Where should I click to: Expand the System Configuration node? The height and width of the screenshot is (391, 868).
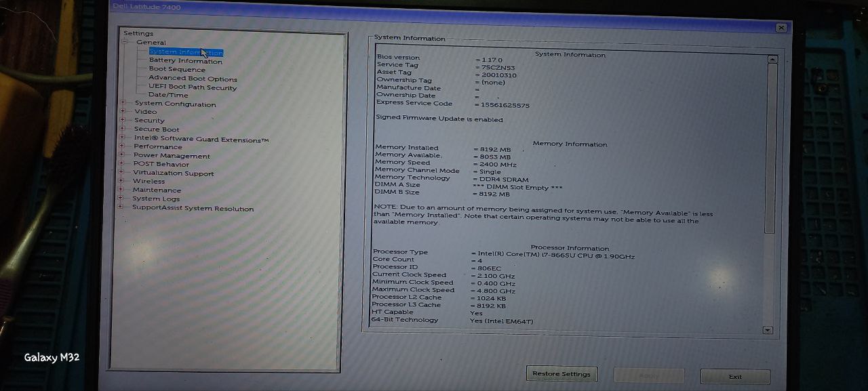point(123,103)
